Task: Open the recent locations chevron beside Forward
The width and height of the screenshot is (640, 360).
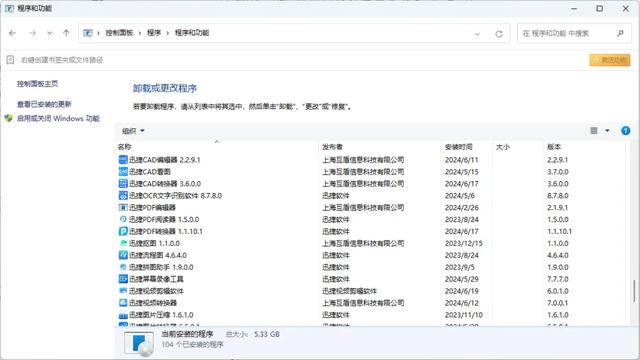Action: [x=49, y=33]
